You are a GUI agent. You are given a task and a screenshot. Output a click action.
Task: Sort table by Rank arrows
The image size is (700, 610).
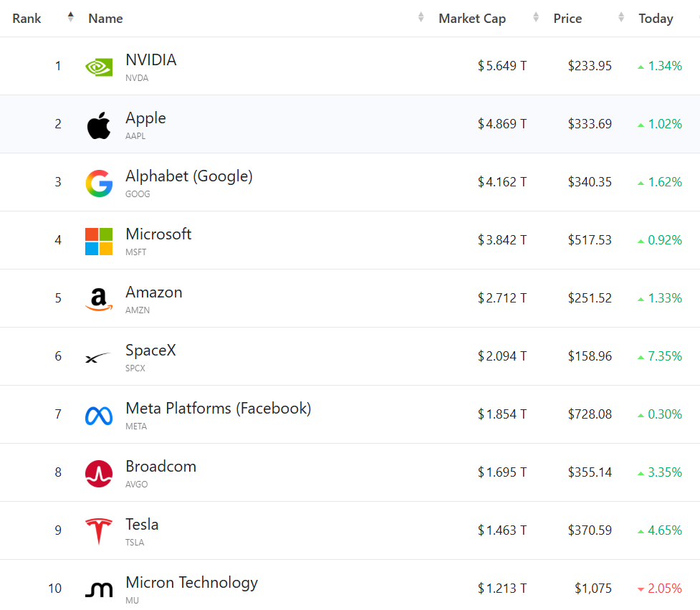[70, 17]
